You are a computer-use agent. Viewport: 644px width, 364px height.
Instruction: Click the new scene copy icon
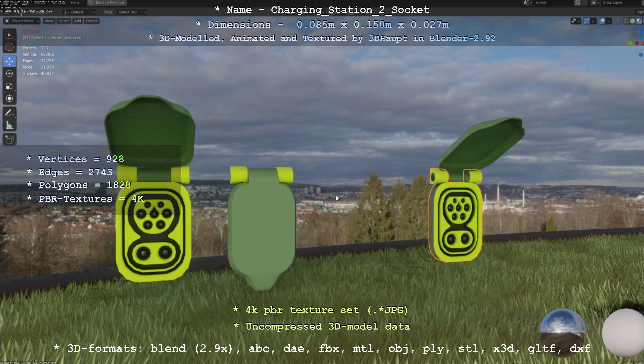click(577, 2)
